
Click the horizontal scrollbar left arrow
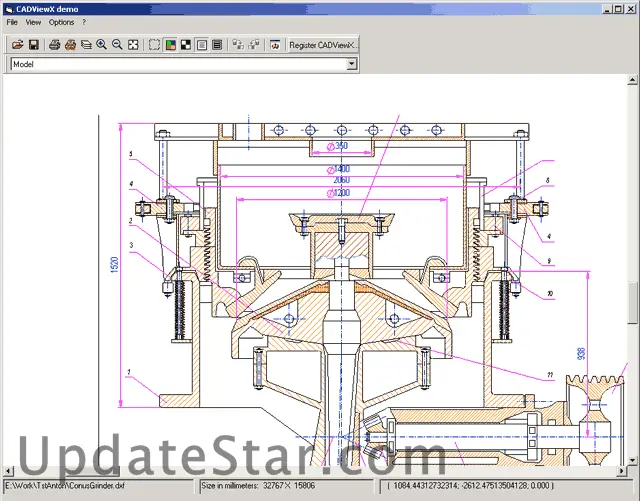pyautogui.click(x=8, y=471)
